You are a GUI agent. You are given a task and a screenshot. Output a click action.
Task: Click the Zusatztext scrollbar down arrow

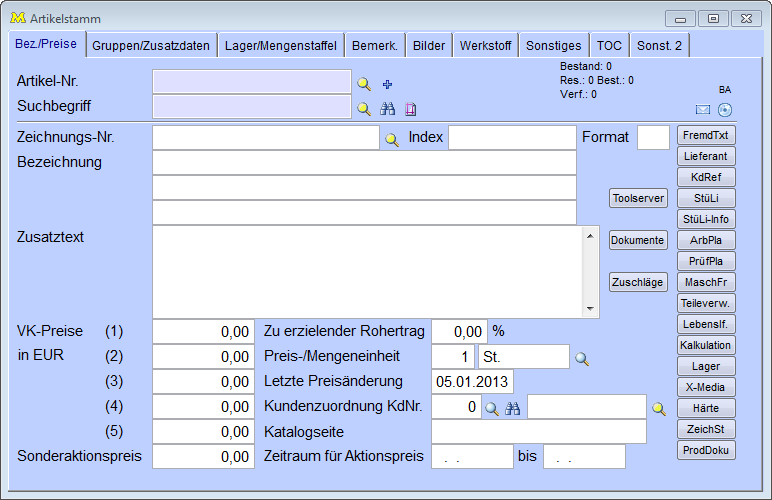point(591,309)
